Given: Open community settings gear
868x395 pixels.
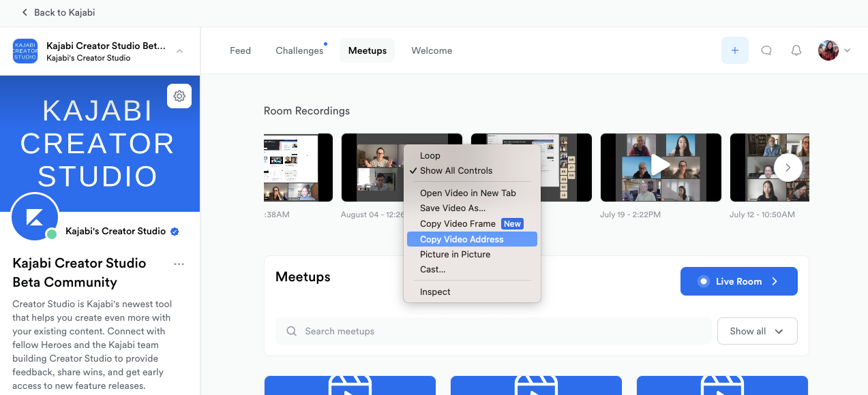Looking at the screenshot, I should pyautogui.click(x=179, y=96).
